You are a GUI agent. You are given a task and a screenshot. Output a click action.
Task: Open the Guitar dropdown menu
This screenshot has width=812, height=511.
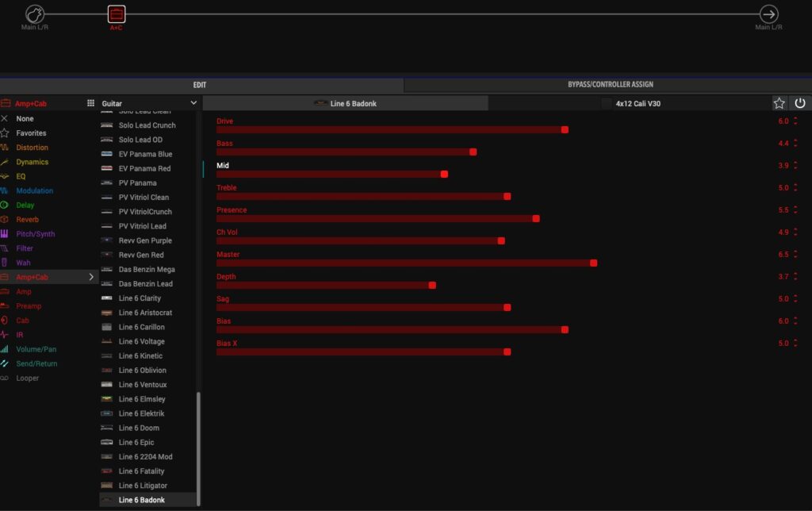tap(148, 103)
